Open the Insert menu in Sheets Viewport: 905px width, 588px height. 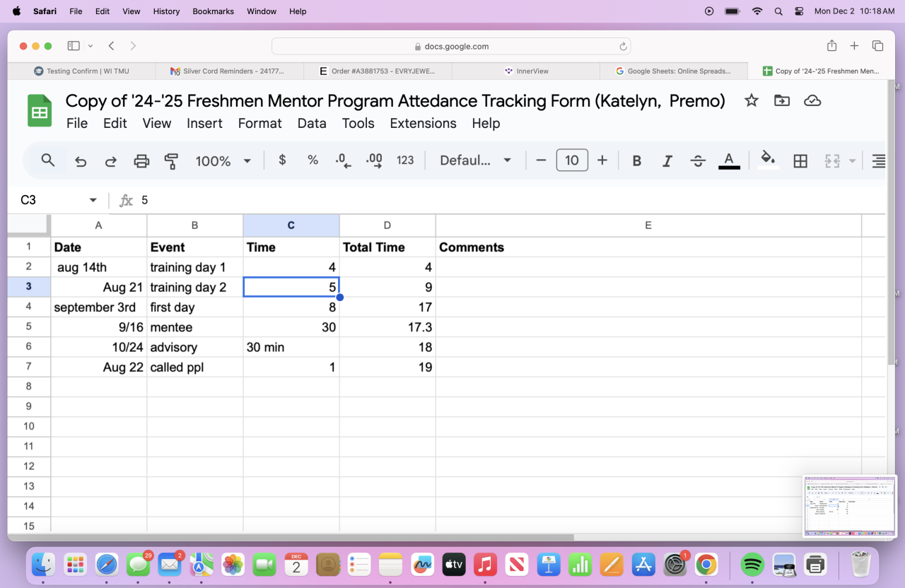pyautogui.click(x=205, y=123)
